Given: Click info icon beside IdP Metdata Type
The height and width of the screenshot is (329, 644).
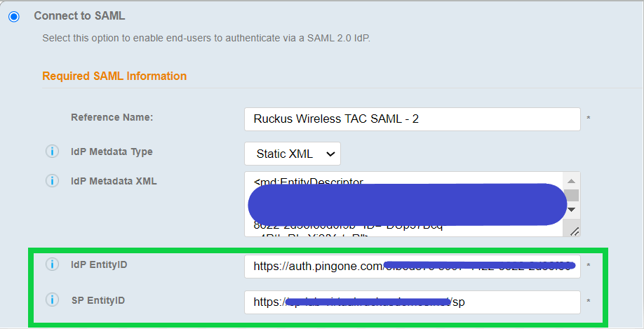Looking at the screenshot, I should pyautogui.click(x=52, y=152).
